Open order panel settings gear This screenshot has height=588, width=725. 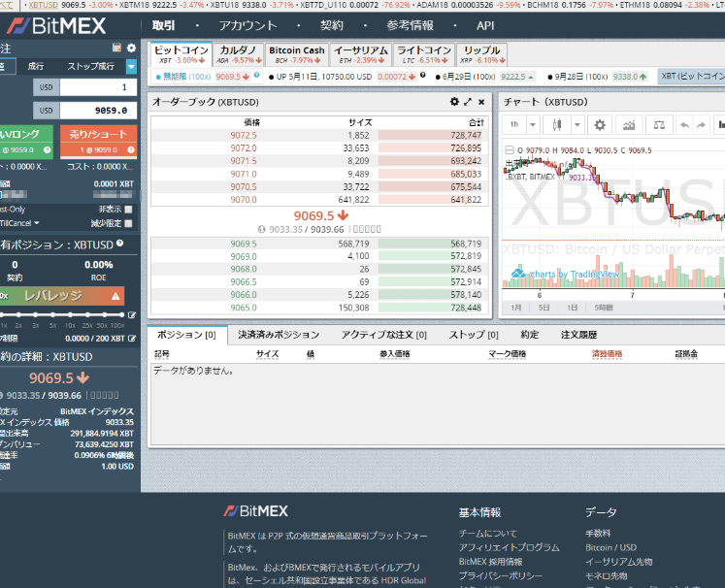coord(131,48)
